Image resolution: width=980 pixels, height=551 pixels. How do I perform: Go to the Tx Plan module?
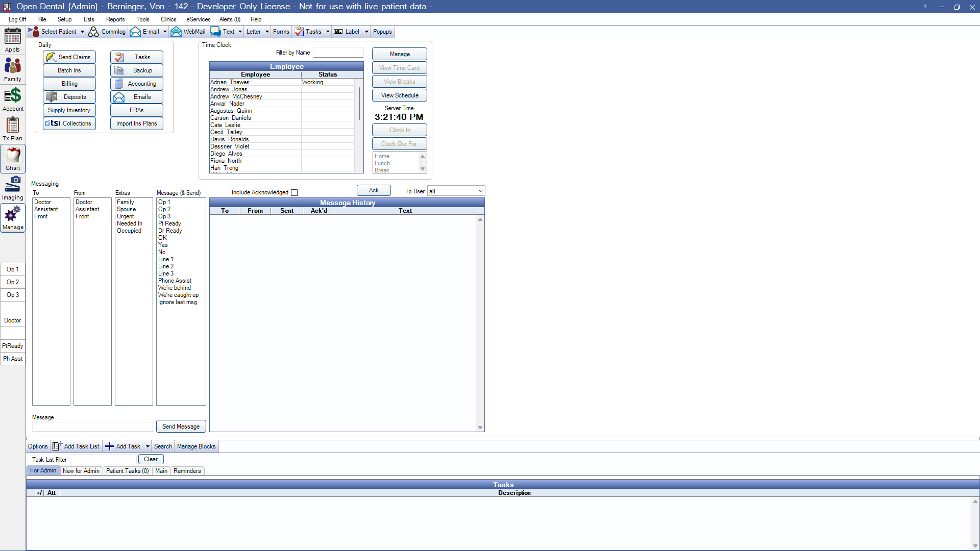[x=13, y=129]
